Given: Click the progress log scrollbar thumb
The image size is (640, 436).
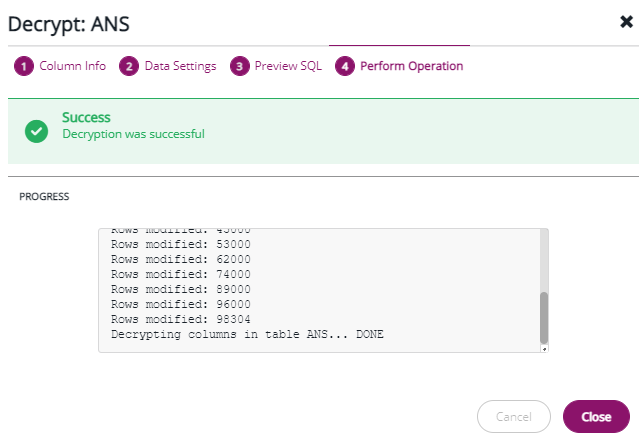Looking at the screenshot, I should 544,317.
